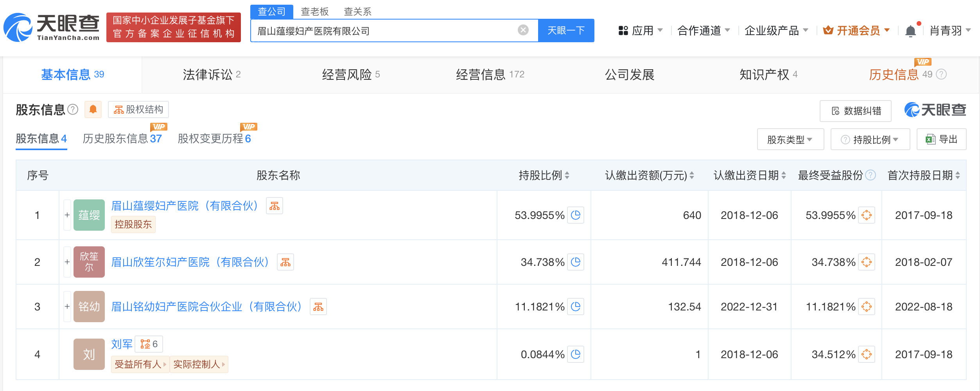Switch to 股权变更历程 sub-tab

coord(214,139)
